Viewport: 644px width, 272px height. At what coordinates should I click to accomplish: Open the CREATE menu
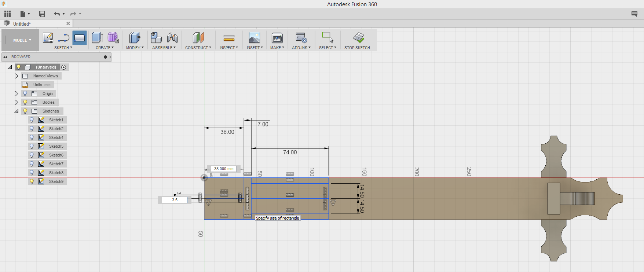click(x=105, y=48)
